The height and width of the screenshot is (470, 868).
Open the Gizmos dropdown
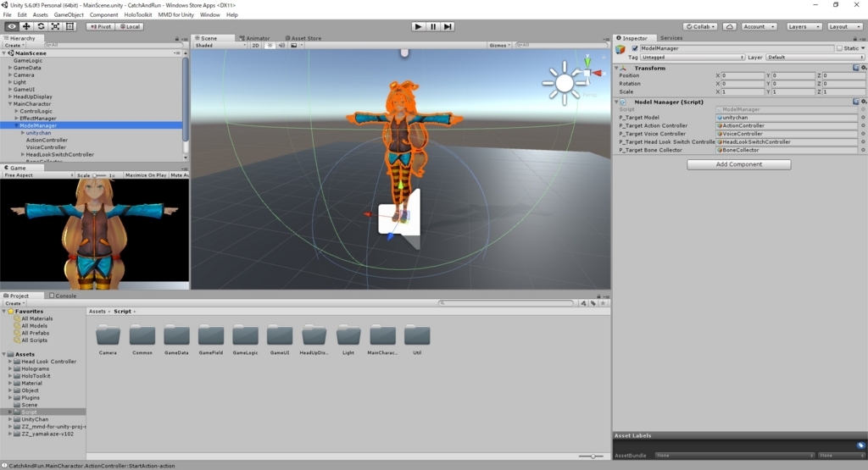pos(499,46)
